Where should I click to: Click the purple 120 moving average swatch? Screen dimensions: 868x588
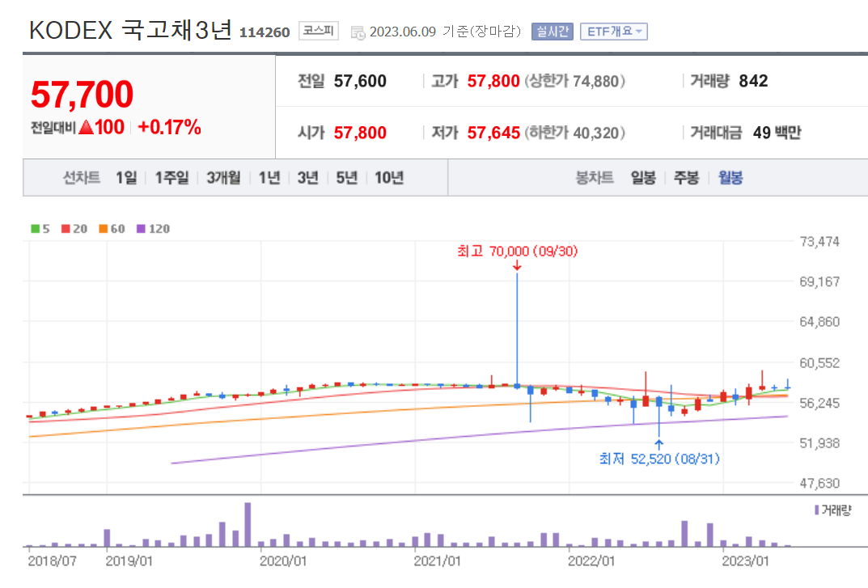pyautogui.click(x=141, y=229)
